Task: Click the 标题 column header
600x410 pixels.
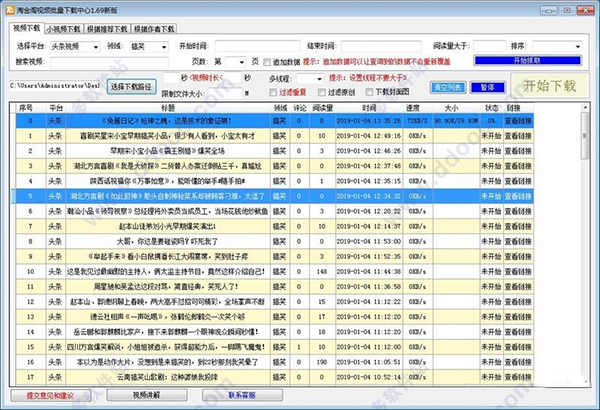Action: 168,108
